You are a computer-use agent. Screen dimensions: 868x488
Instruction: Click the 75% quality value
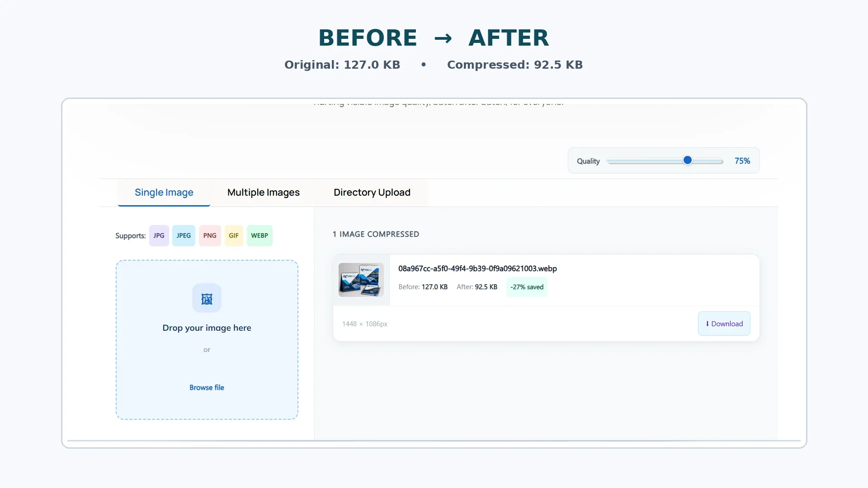tap(742, 161)
